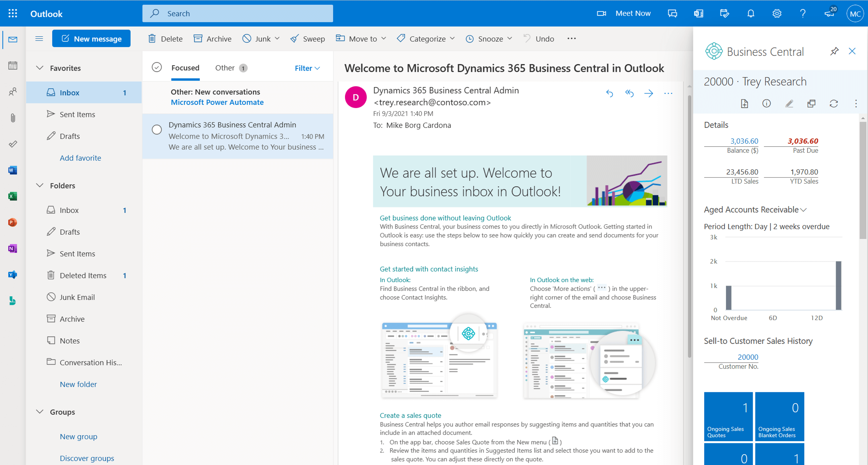Viewport: 868px width, 465px height.
Task: Open the Deleted Items folder
Action: tap(83, 275)
